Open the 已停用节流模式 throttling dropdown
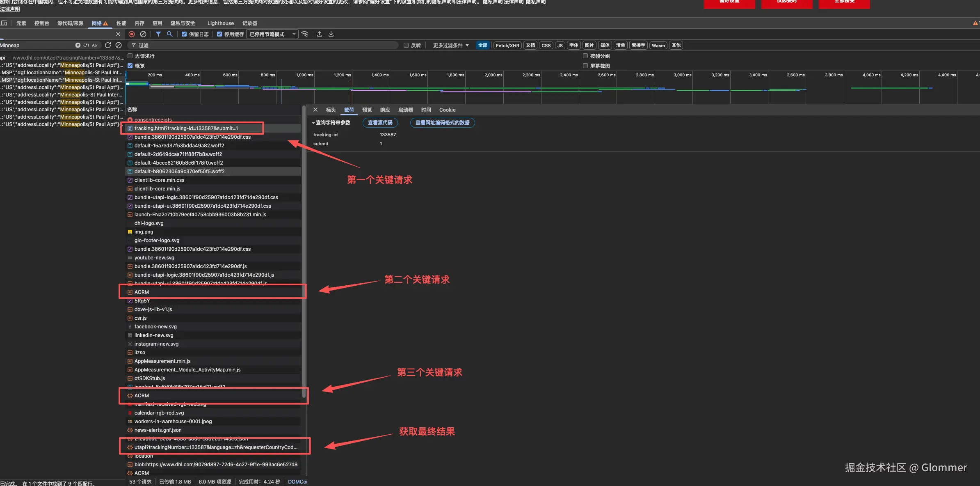The height and width of the screenshot is (486, 980). pyautogui.click(x=272, y=34)
